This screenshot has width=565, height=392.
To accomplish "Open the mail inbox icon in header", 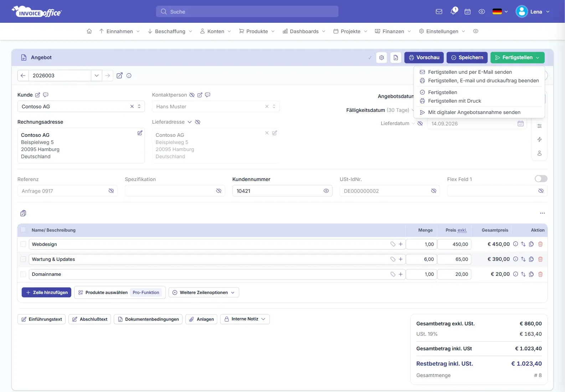I will tap(439, 12).
